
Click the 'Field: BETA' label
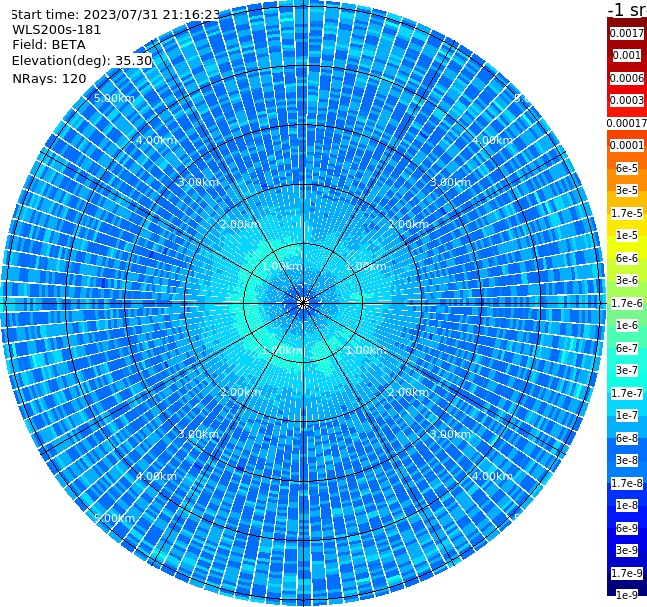[49, 45]
